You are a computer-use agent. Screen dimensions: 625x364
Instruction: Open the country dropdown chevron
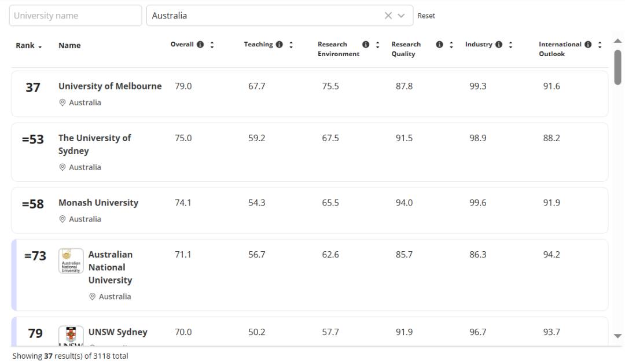[x=401, y=16]
